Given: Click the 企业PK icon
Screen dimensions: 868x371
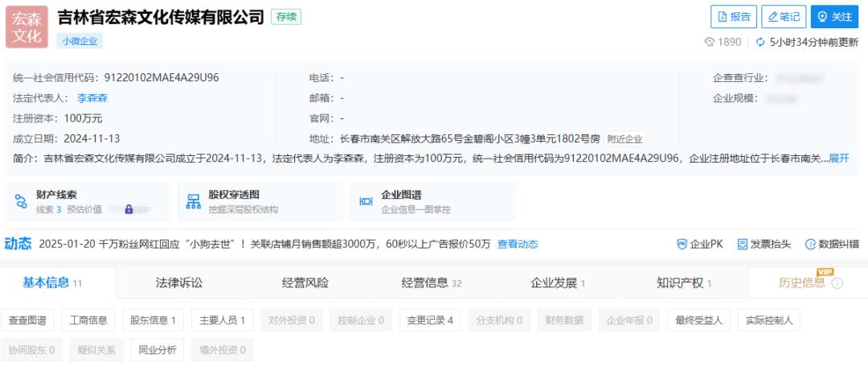Looking at the screenshot, I should [682, 244].
